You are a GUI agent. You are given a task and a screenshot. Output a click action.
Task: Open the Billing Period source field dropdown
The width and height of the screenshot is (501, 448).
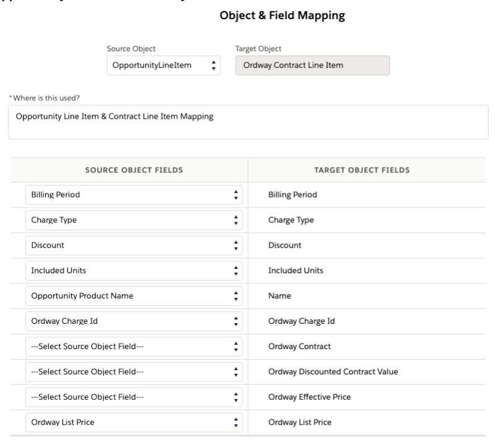134,195
